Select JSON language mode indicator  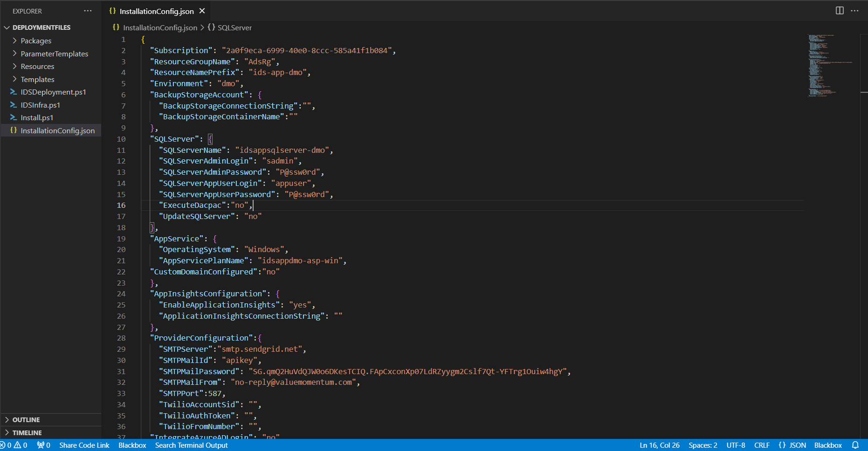[792, 445]
